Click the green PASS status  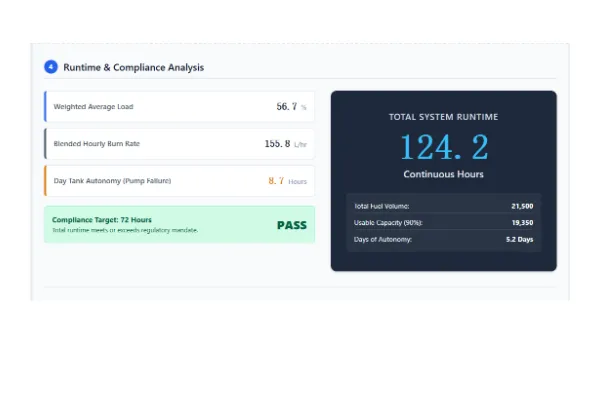tap(292, 225)
